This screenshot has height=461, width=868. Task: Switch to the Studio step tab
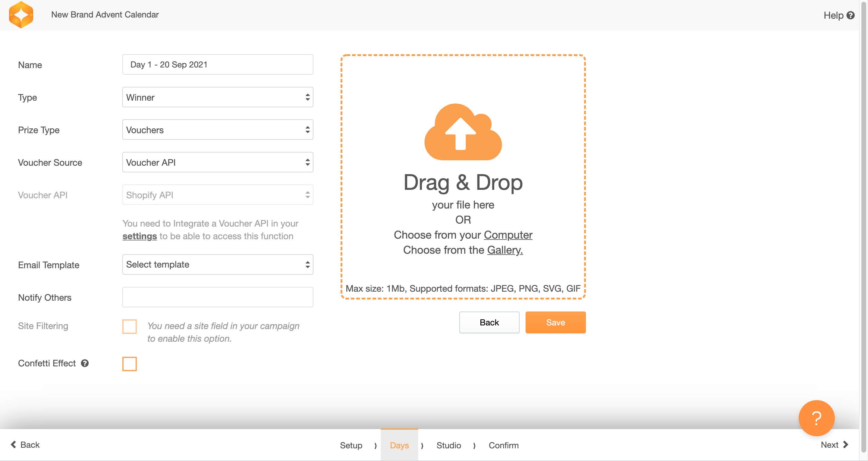(448, 445)
